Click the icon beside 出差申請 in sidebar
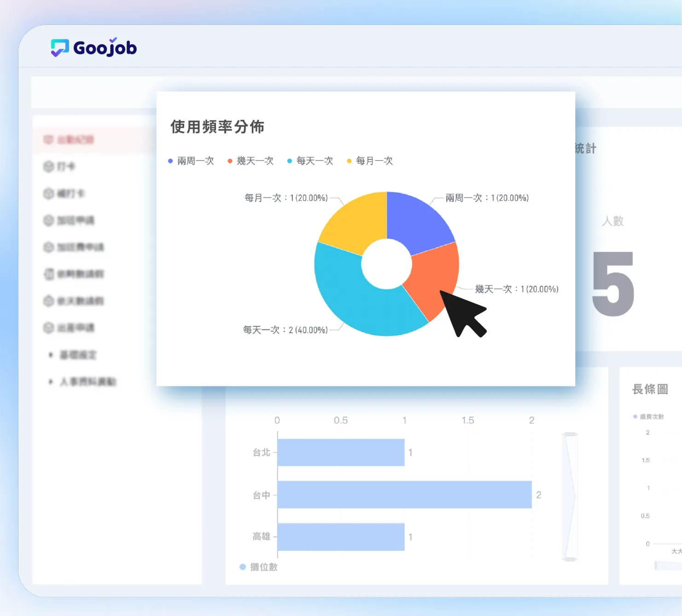The height and width of the screenshot is (616, 682). pos(48,328)
